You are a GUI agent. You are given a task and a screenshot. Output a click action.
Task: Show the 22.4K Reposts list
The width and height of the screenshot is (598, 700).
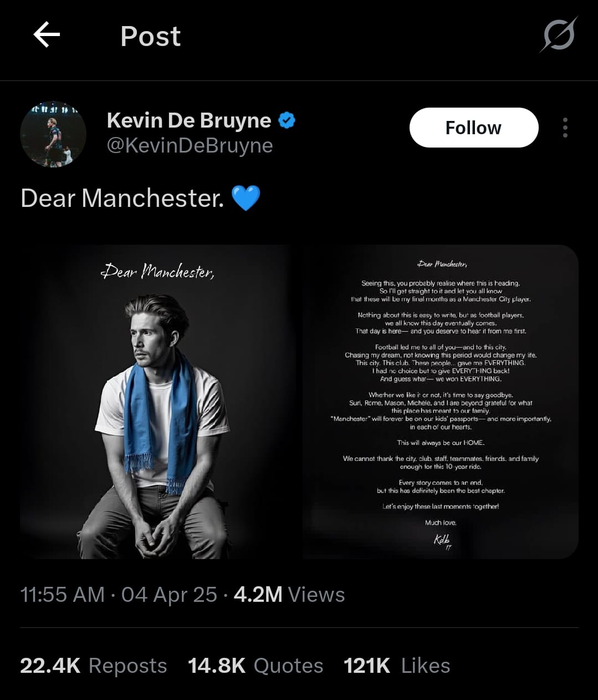(93, 666)
